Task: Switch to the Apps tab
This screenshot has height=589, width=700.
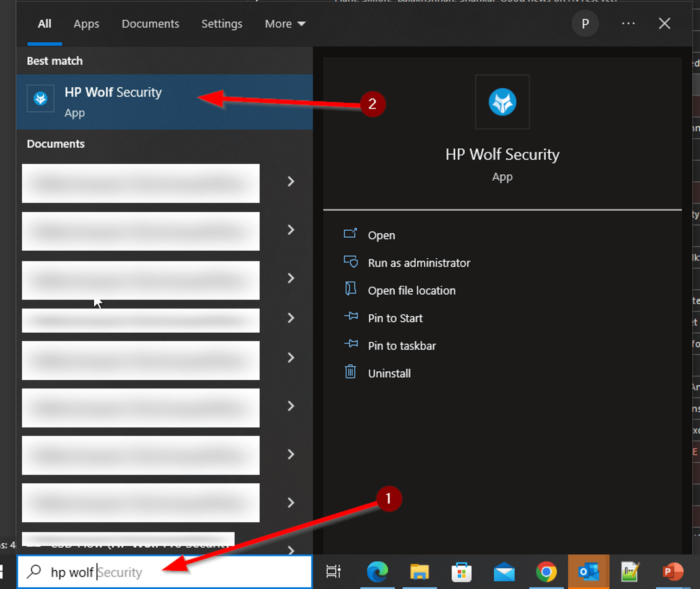Action: point(86,24)
